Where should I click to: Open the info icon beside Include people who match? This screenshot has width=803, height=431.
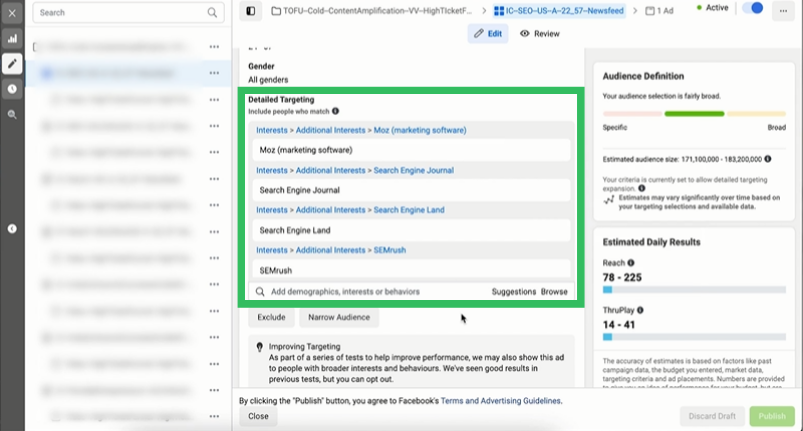coord(335,111)
